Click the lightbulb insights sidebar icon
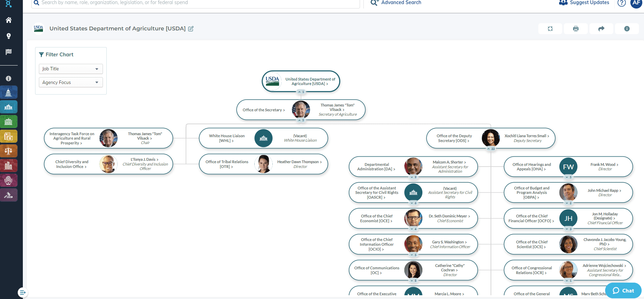644x299 pixels. tap(9, 36)
